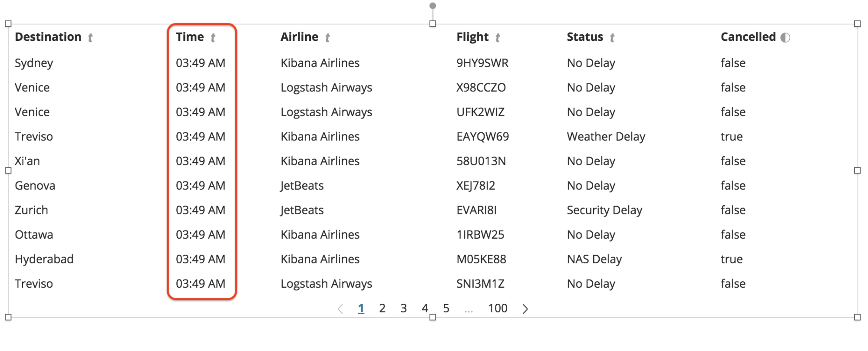Select the Weather Delay status cell
Viewport: 868px width, 351px height.
click(606, 137)
